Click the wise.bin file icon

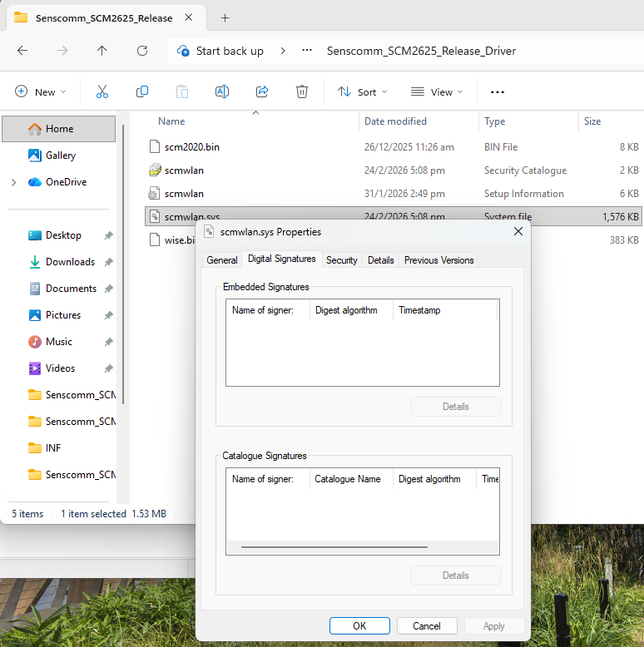click(155, 240)
